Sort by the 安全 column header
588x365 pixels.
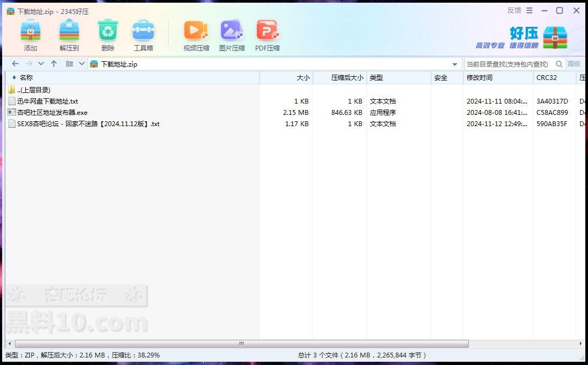(x=447, y=78)
